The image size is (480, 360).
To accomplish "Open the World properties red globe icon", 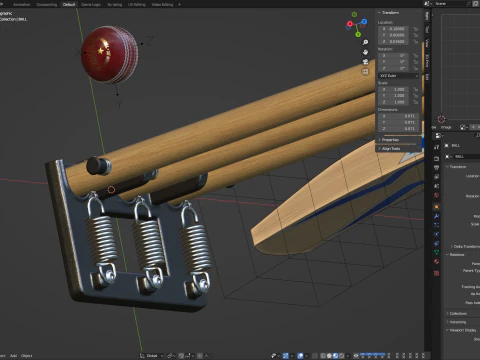I will pos(436,195).
